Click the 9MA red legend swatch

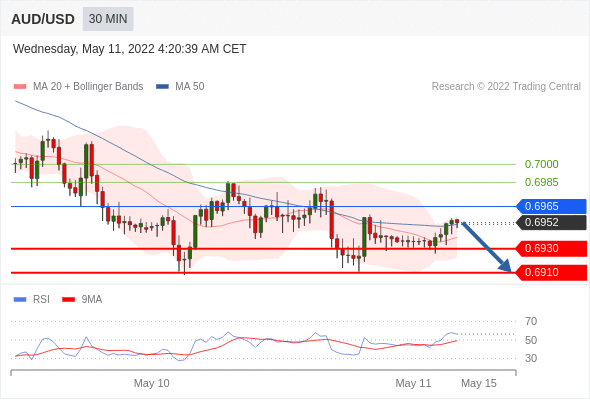[x=68, y=300]
